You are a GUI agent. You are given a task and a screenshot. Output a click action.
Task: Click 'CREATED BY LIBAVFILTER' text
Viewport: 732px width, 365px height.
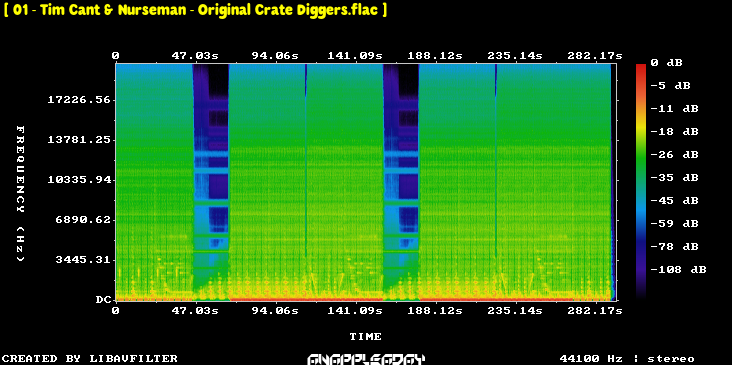90,358
